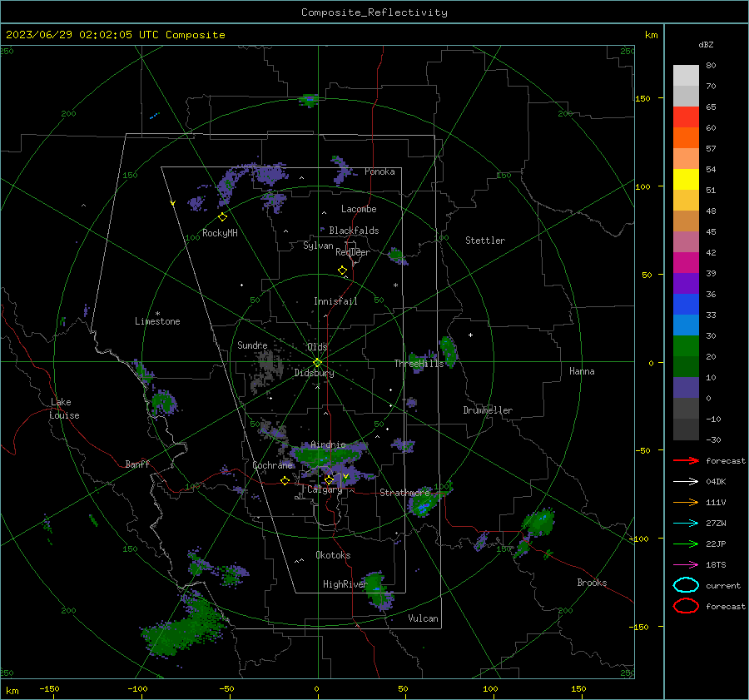749x700 pixels.
Task: Click the echo cell east of ThreeHills
Action: 448,350
